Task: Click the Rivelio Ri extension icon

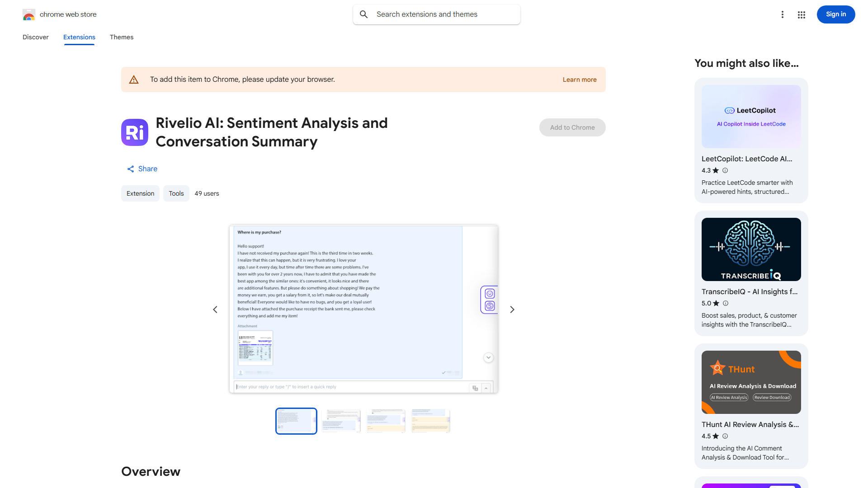Action: tap(135, 132)
